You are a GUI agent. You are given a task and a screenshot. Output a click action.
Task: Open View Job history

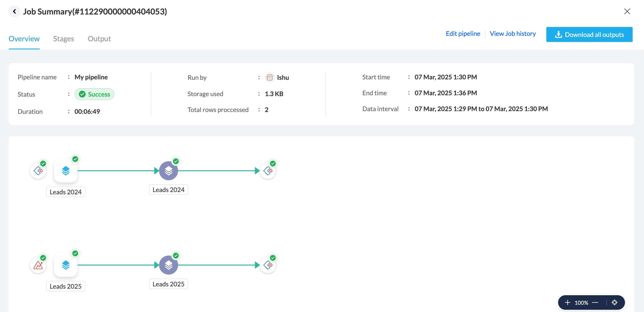[513, 34]
